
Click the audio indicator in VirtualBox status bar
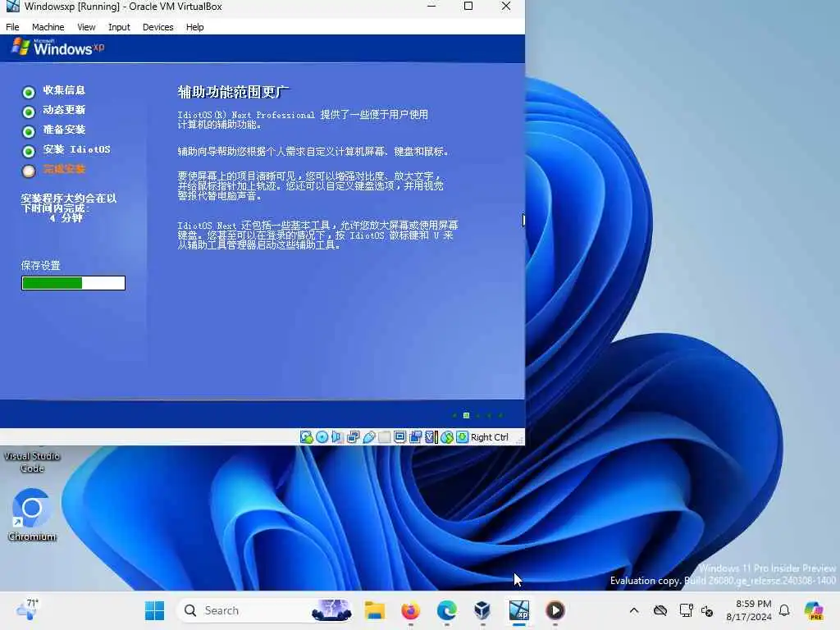(x=336, y=437)
